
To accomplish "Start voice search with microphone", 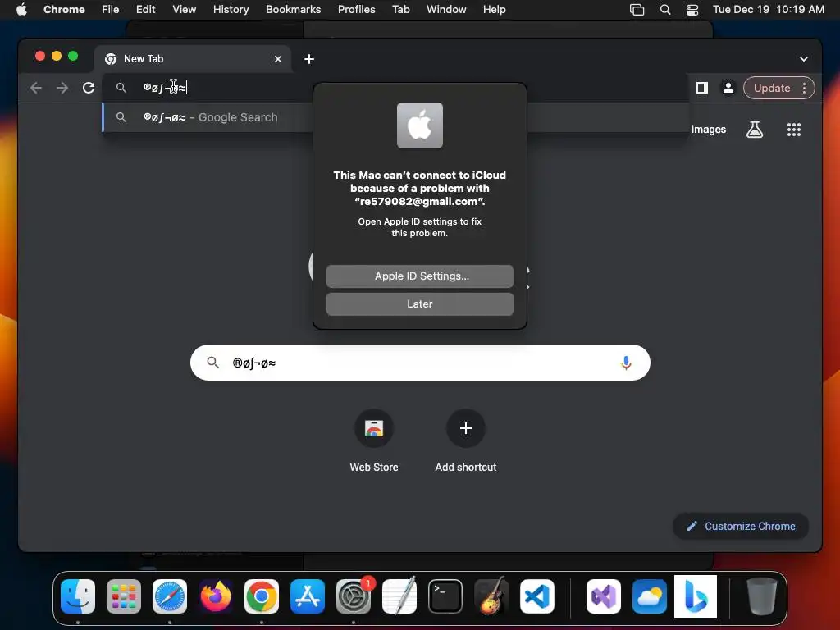I will [626, 363].
